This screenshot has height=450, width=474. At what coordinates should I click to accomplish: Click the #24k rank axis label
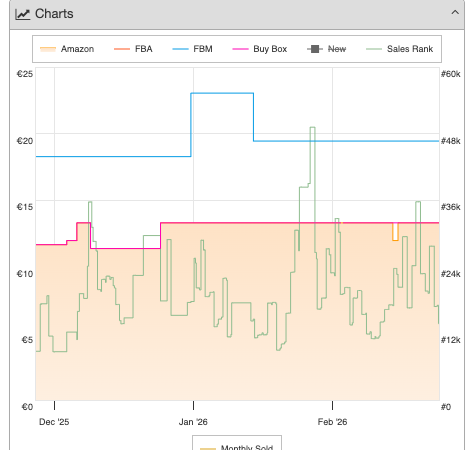451,274
